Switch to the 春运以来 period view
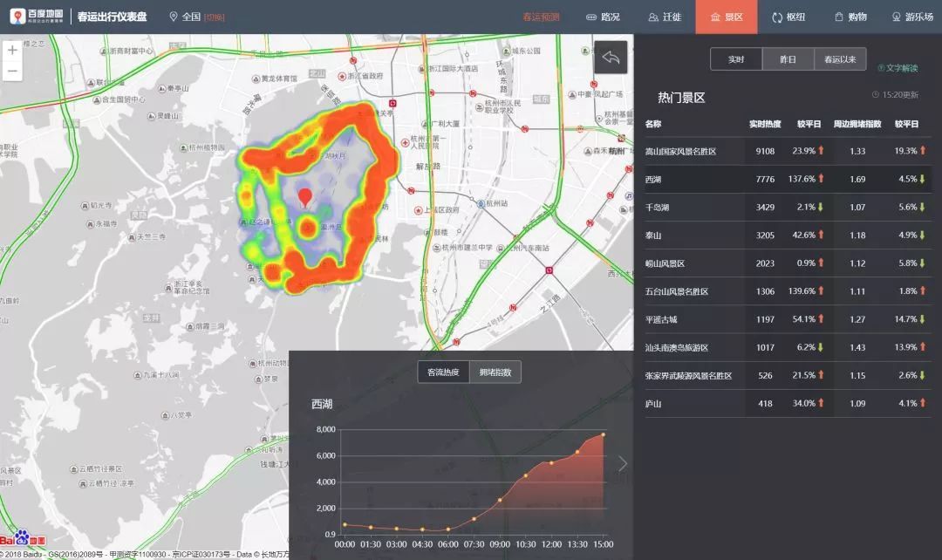The height and width of the screenshot is (560, 942). click(840, 59)
